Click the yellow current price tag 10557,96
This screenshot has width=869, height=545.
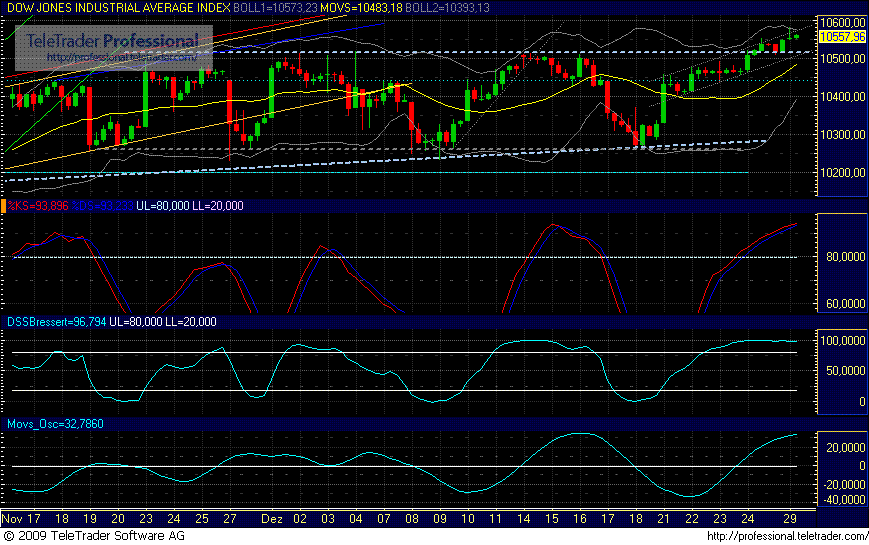(x=841, y=37)
